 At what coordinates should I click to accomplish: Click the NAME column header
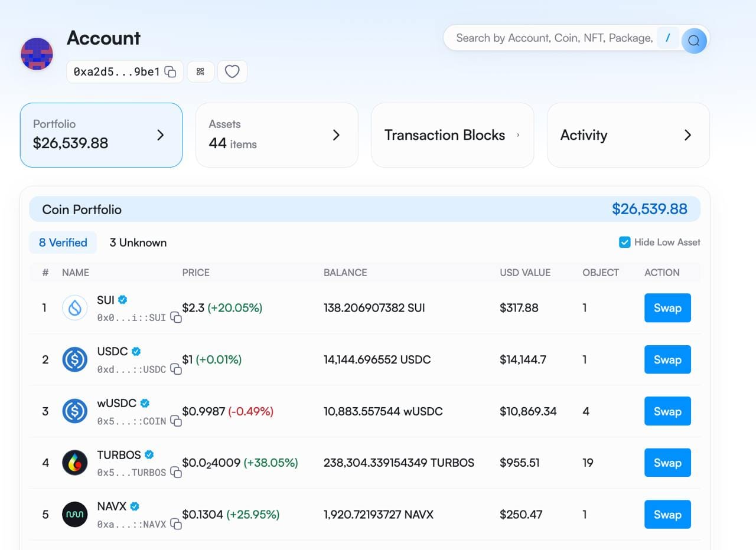click(76, 273)
